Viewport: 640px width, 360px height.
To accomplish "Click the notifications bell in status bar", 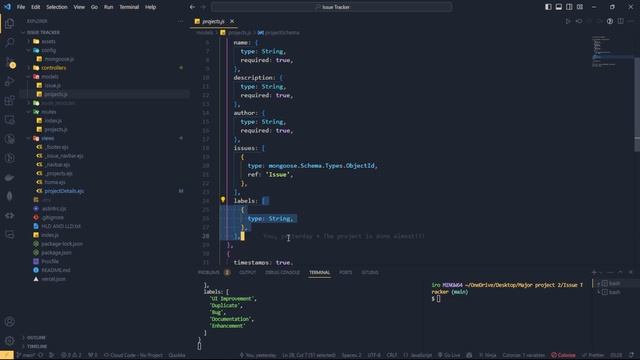I will coord(632,355).
